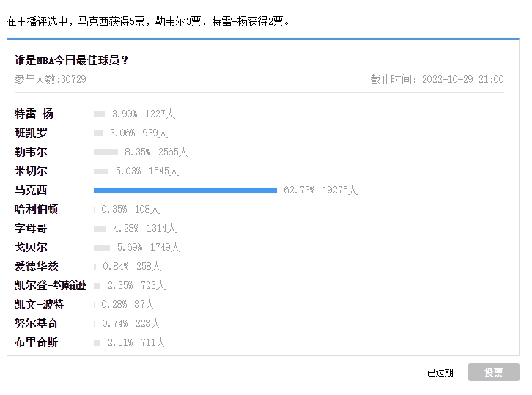Select the 哈利伯顿 poll option

tap(36, 209)
